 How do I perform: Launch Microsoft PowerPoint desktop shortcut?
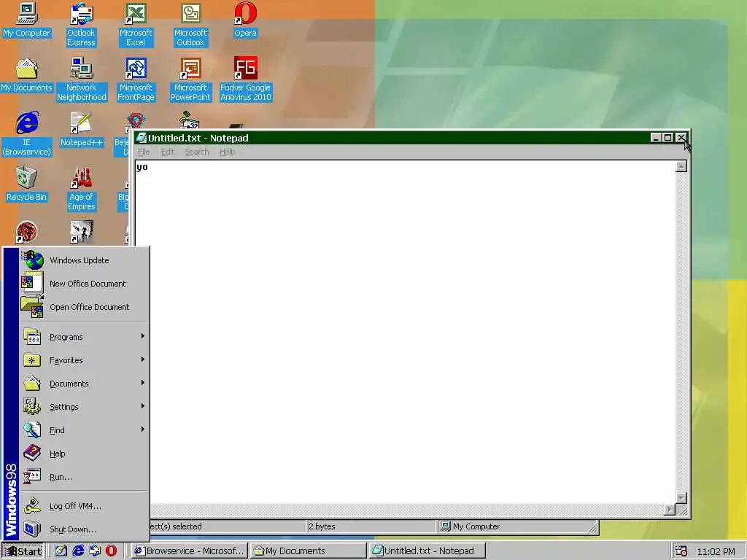click(x=190, y=79)
